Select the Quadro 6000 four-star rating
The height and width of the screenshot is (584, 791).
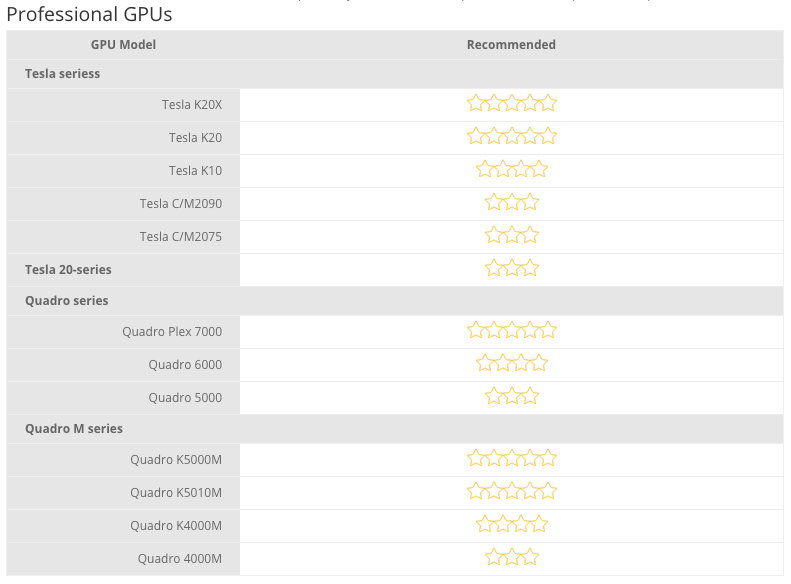(x=512, y=364)
